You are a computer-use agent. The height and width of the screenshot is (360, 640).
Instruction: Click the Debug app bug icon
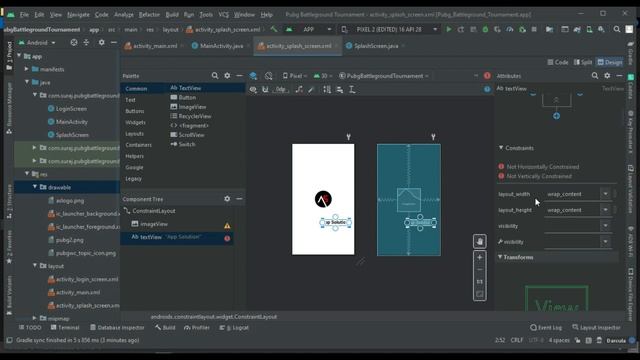click(x=485, y=29)
